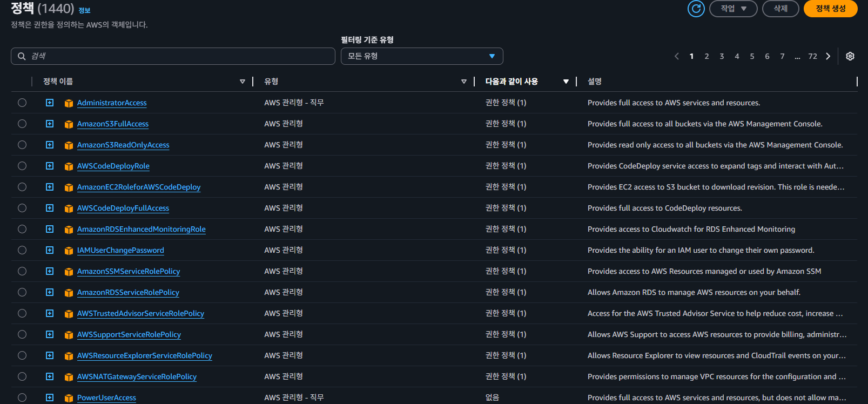This screenshot has height=404, width=868.
Task: Expand the AWSCodeDeployFullAccess policy row
Action: tap(50, 208)
